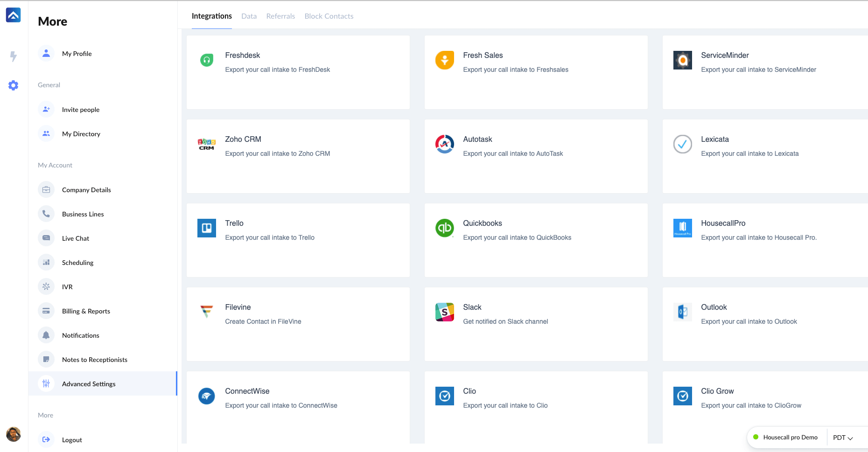Click the Filevine logo icon
This screenshot has height=452, width=868.
tap(207, 311)
